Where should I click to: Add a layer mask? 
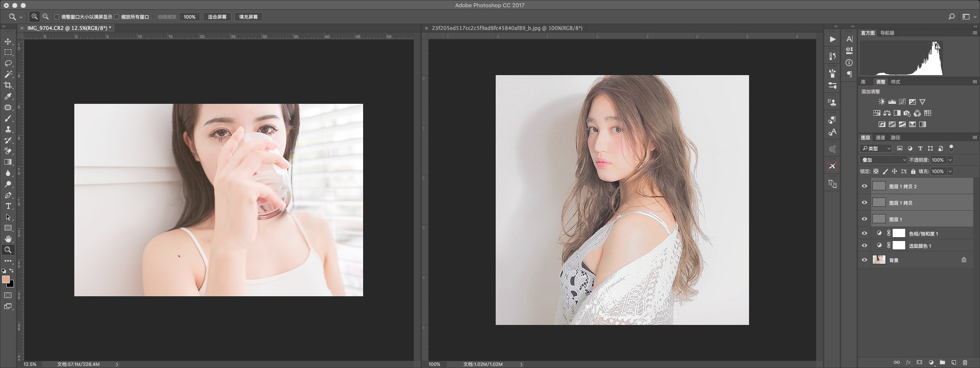(x=919, y=363)
